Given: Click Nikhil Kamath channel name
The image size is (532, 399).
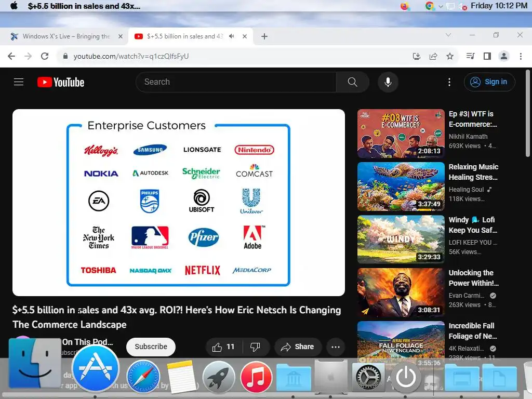Looking at the screenshot, I should click(468, 137).
